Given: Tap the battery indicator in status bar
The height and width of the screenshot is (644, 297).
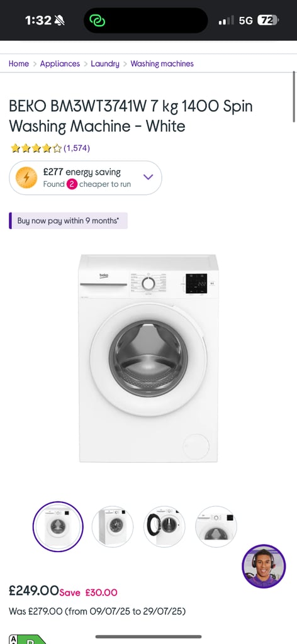Looking at the screenshot, I should point(268,20).
